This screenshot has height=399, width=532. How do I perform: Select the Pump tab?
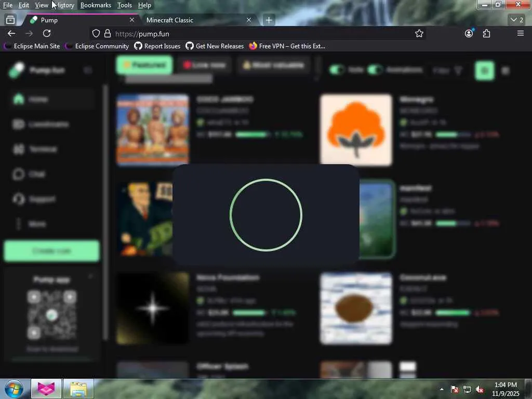[82, 20]
